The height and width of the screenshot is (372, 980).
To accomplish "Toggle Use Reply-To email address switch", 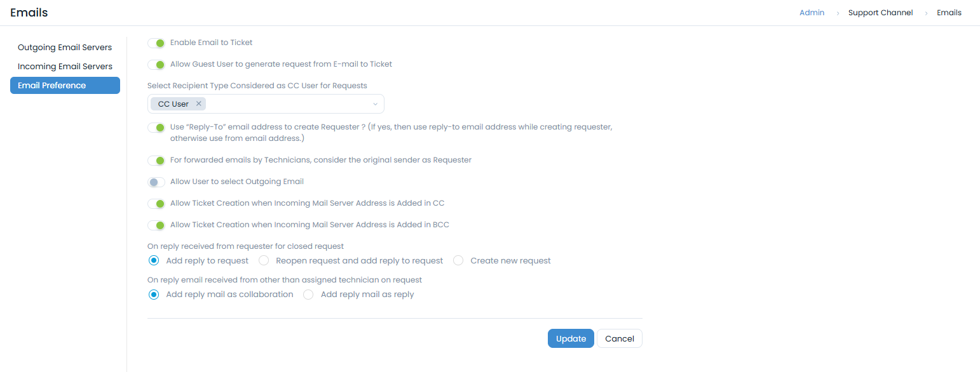I will click(156, 128).
